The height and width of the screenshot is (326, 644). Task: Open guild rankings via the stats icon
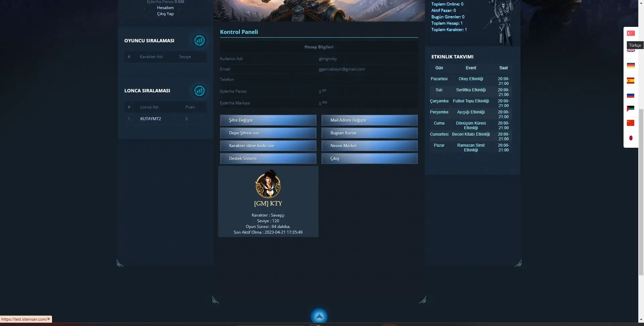(199, 91)
